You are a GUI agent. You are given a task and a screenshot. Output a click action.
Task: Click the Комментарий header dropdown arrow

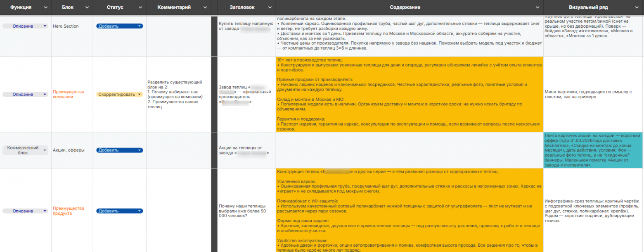click(205, 7)
